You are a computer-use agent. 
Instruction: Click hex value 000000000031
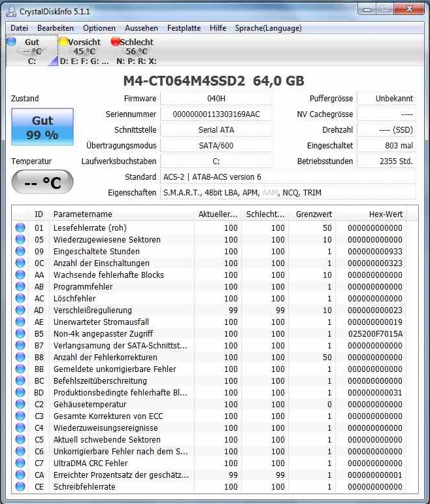click(375, 393)
